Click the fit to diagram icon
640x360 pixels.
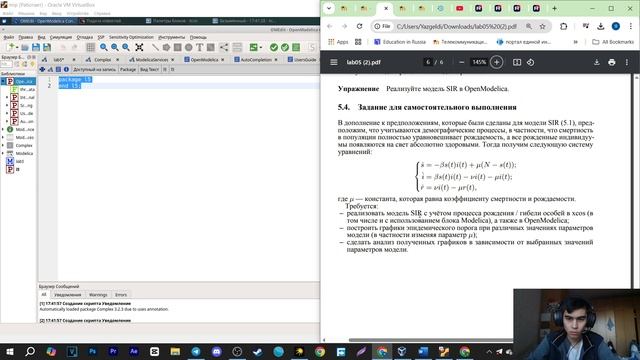pyautogui.click(x=139, y=47)
